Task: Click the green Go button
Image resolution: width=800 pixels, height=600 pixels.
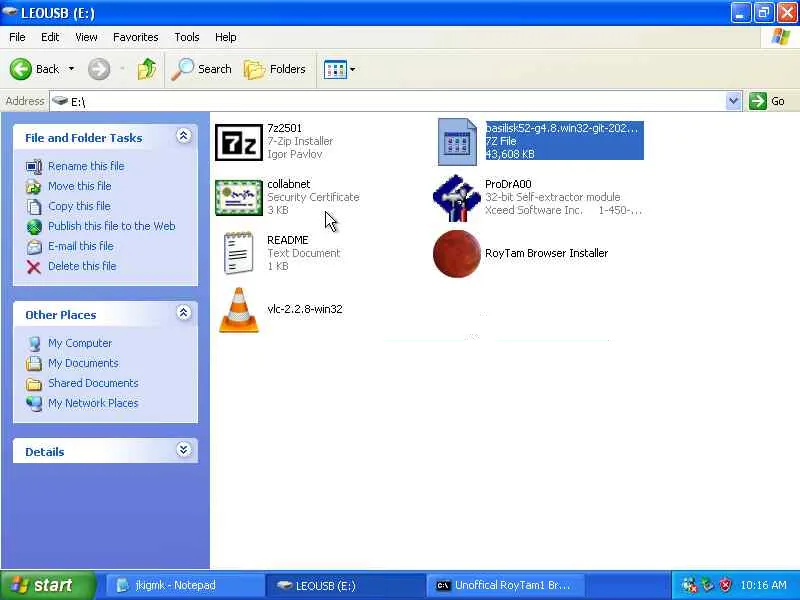Action: coord(767,101)
